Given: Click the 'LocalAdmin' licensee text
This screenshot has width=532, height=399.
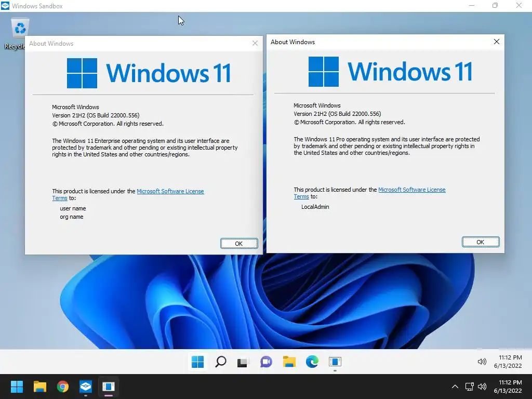Looking at the screenshot, I should click(x=315, y=207).
